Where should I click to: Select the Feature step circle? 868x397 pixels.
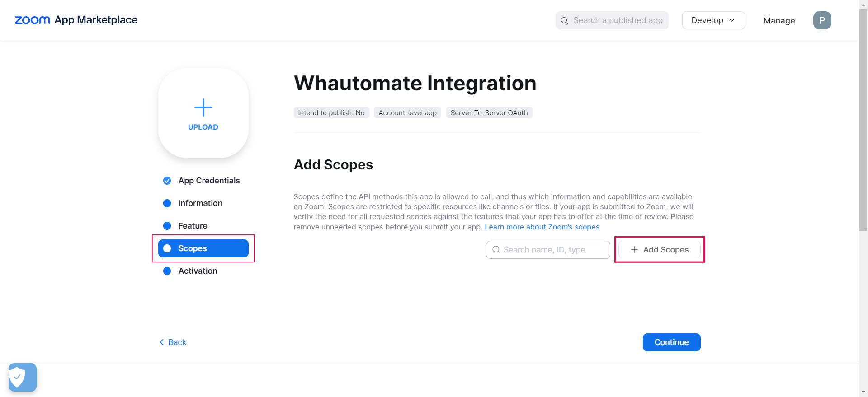[x=167, y=226]
